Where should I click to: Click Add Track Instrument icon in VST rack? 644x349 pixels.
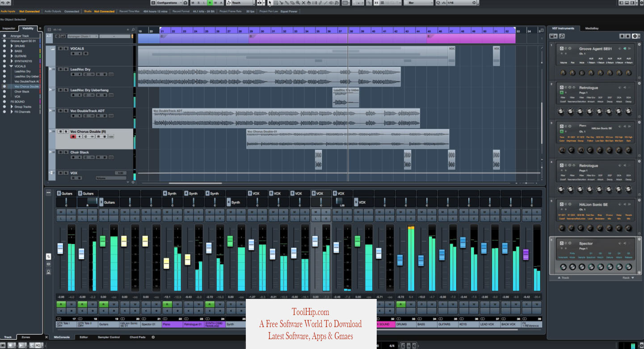pyautogui.click(x=554, y=36)
